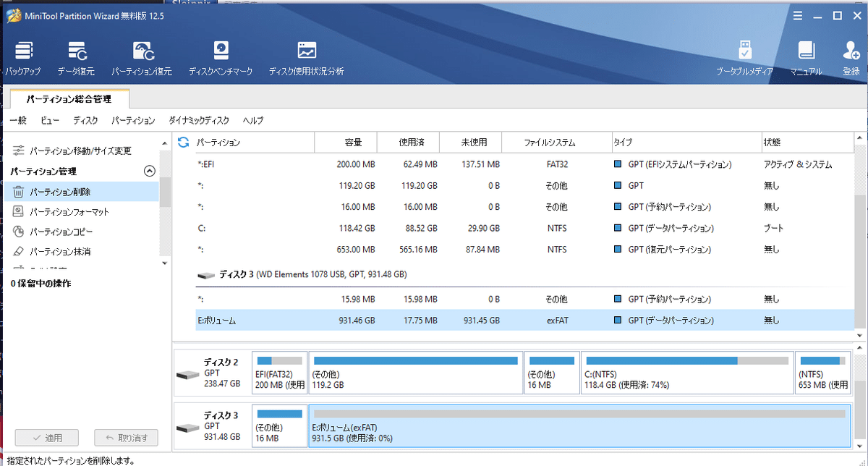Select (その他) 16 MB block on ディスク 3
The width and height of the screenshot is (868, 466).
click(x=279, y=425)
